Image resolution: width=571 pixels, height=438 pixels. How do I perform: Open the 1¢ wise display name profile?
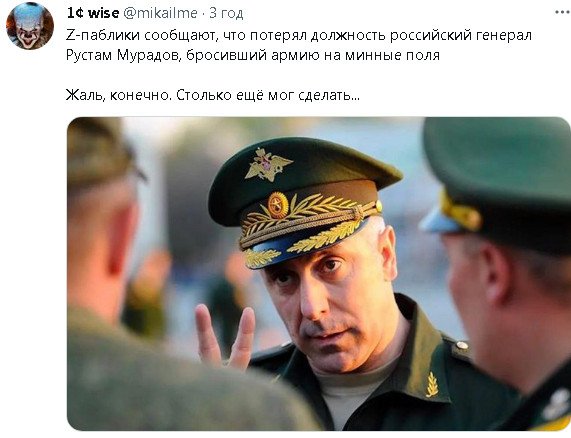click(x=93, y=13)
